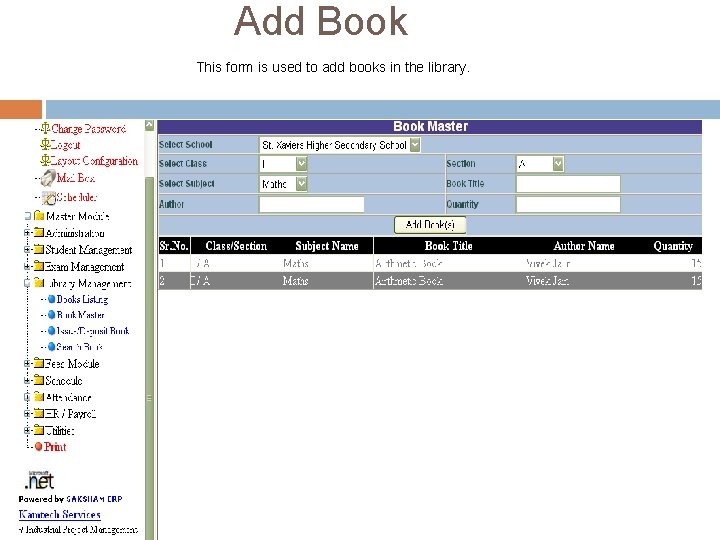Click the Layout Configuration icon

pos(45,161)
